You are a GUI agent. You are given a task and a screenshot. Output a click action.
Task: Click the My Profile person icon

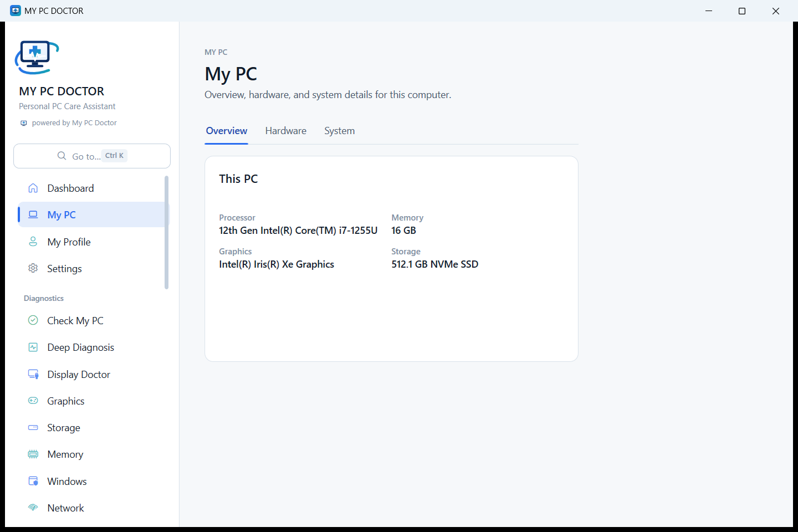33,242
